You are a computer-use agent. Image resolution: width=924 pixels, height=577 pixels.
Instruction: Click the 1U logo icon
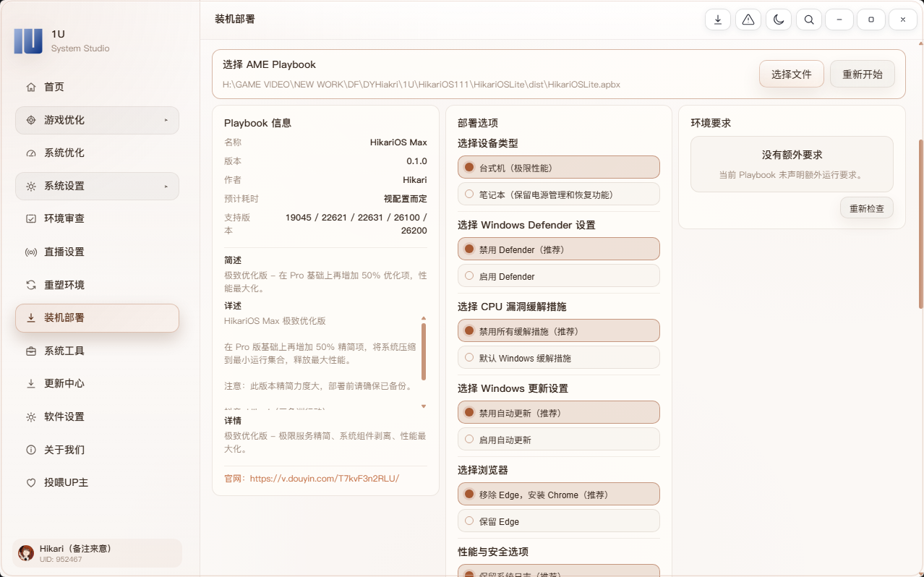(x=28, y=40)
